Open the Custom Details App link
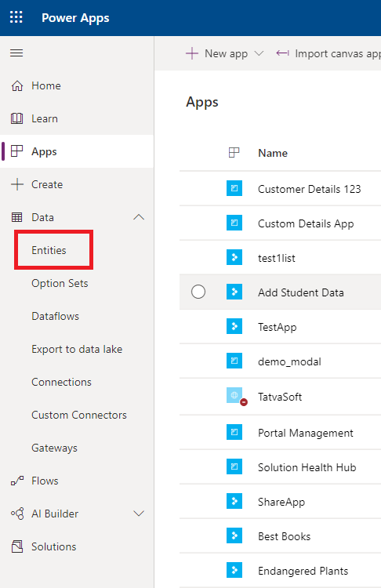This screenshot has height=588, width=381. [306, 223]
